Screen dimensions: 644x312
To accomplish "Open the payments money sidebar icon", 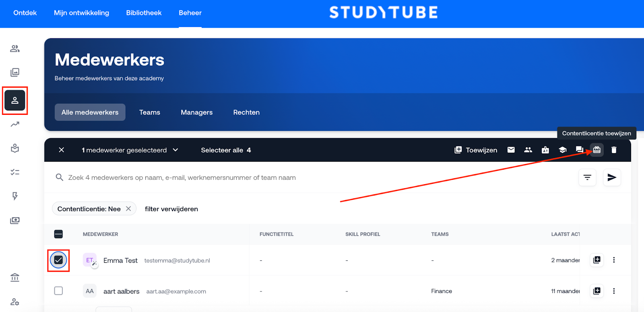I will pos(15,220).
